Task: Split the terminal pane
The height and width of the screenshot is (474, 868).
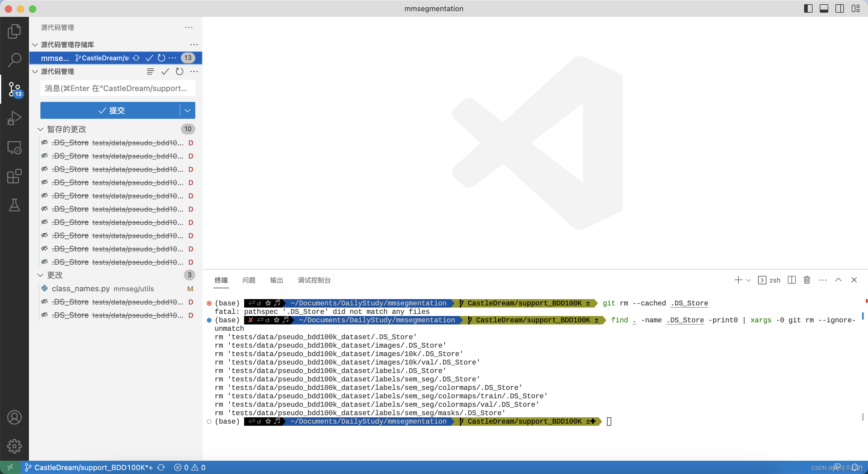Action: (791, 280)
